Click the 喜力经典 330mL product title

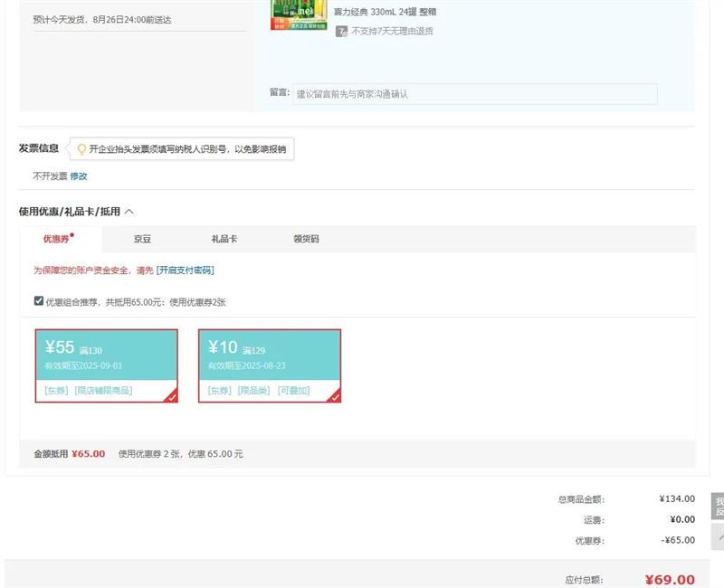pos(386,12)
